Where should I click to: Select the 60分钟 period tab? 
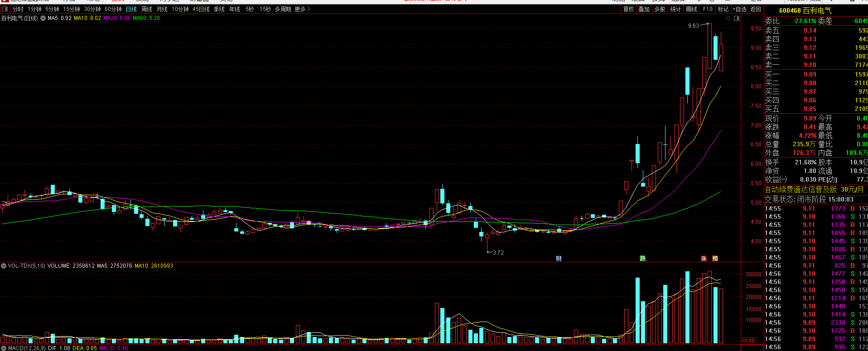113,9
